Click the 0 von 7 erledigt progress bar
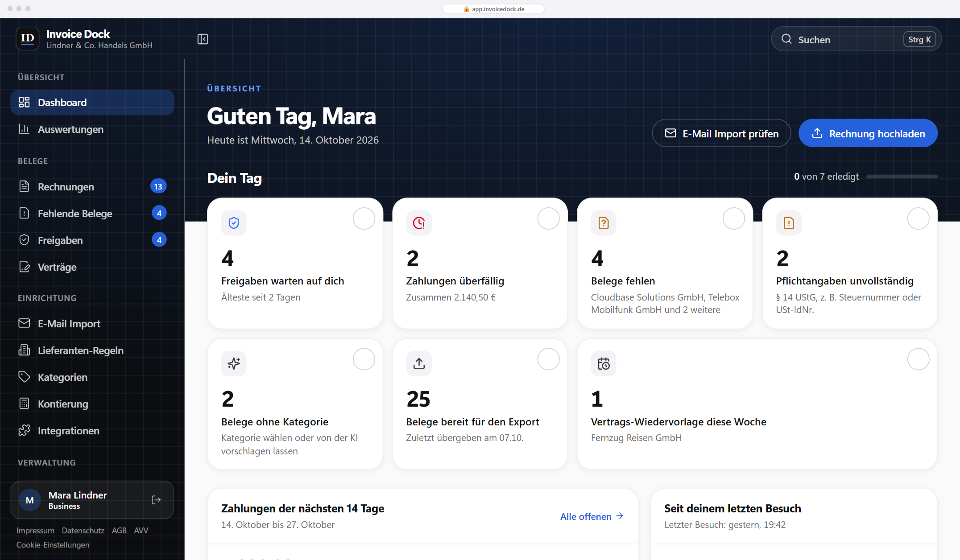960x560 pixels. coord(902,177)
